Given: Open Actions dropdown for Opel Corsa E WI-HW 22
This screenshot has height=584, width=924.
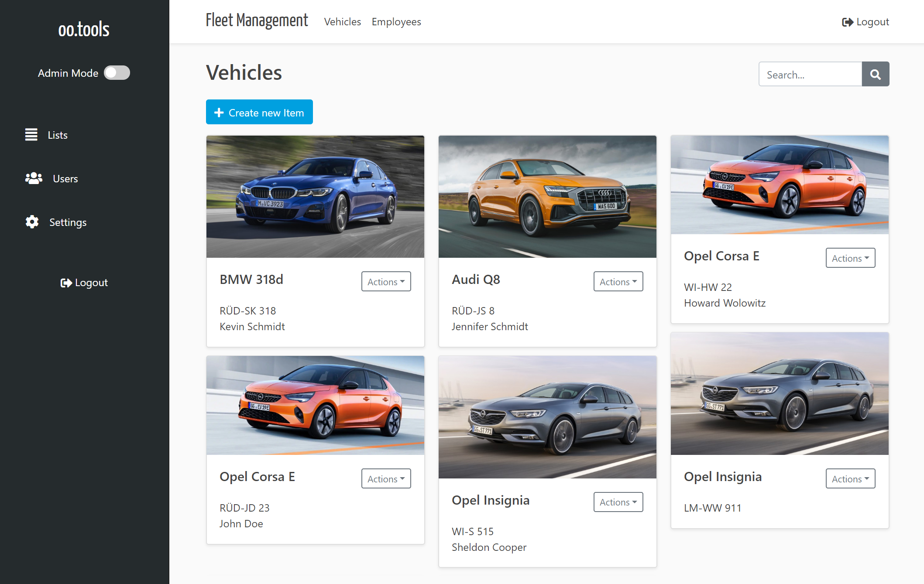Looking at the screenshot, I should pos(850,258).
